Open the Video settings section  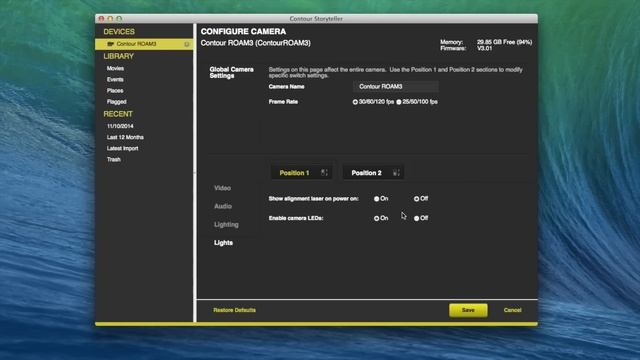pos(222,188)
